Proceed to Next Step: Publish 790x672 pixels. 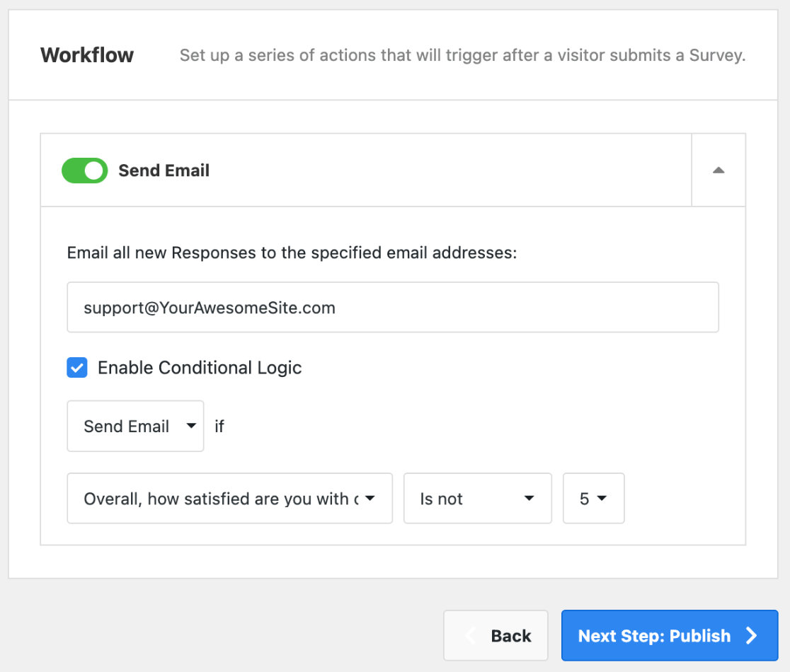(x=669, y=636)
